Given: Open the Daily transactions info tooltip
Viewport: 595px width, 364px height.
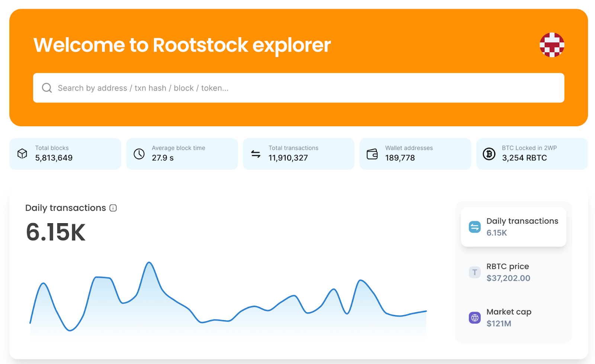Looking at the screenshot, I should pyautogui.click(x=113, y=208).
